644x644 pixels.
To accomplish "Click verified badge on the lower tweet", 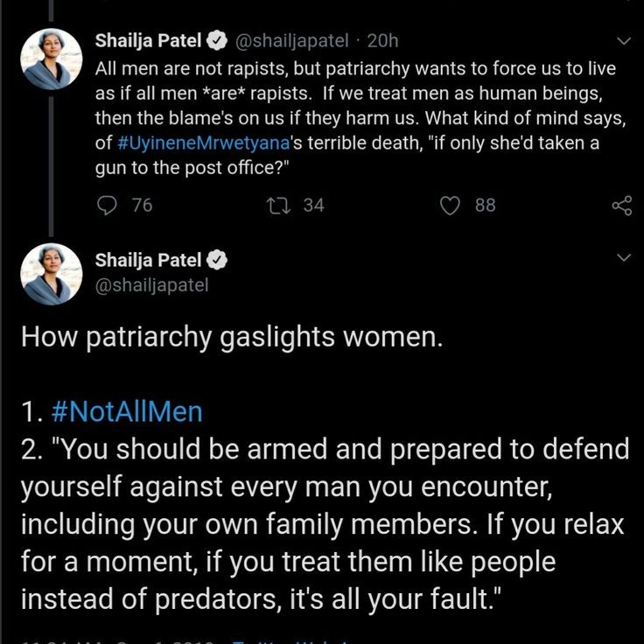I will [217, 261].
